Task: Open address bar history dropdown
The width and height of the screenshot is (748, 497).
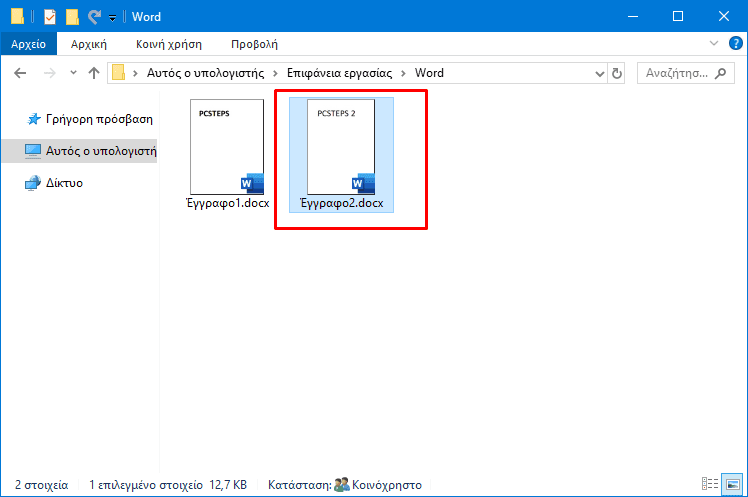Action: tap(600, 73)
